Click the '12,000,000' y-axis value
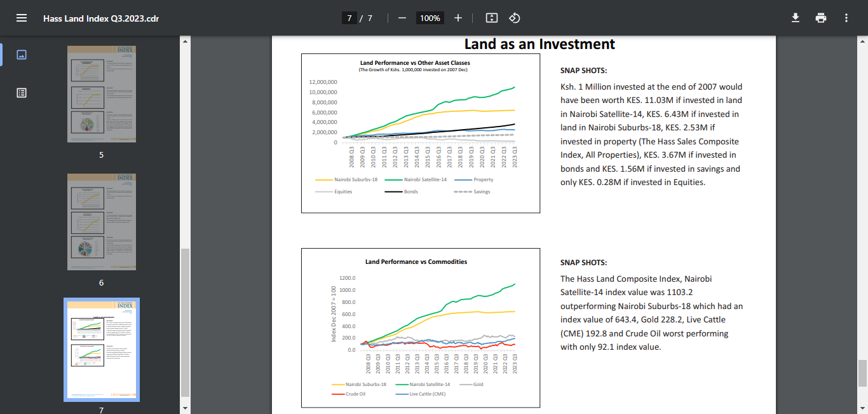Screen dimensions: 868x414 coord(323,82)
